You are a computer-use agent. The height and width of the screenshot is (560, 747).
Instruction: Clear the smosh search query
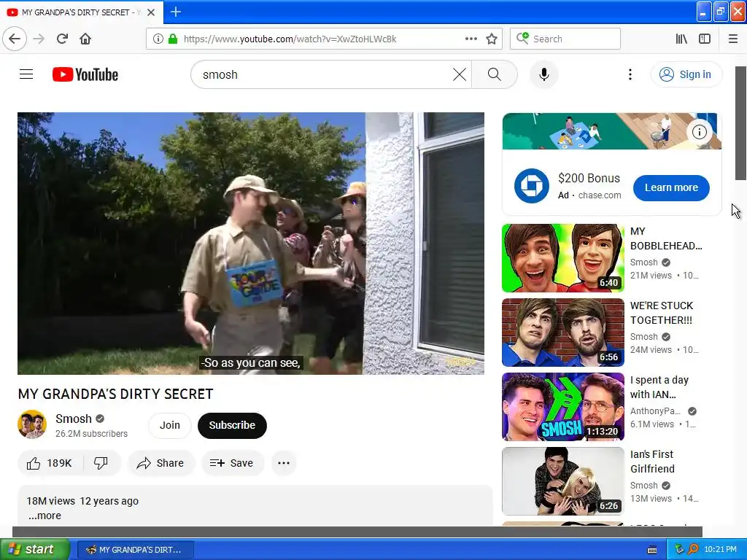[460, 74]
